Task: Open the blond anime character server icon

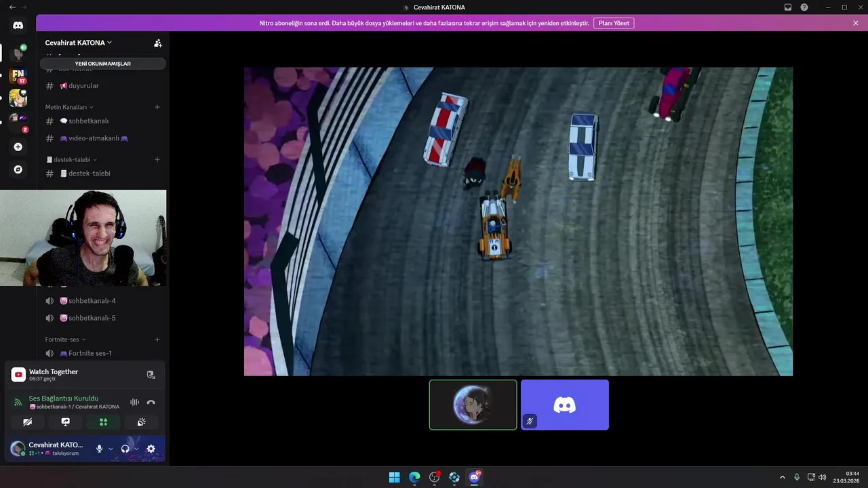Action: (x=18, y=99)
